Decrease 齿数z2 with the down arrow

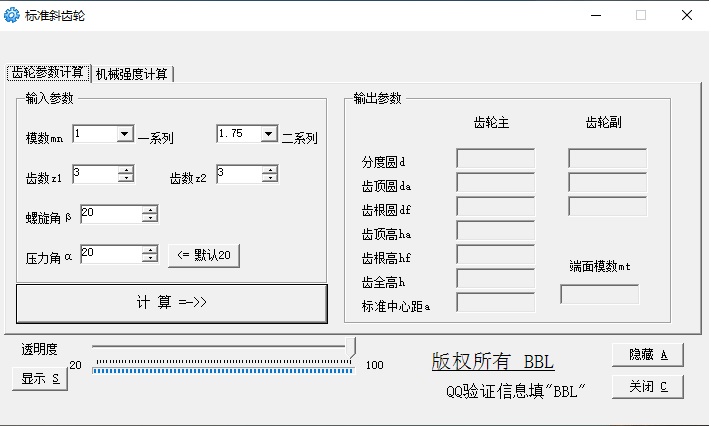coord(270,178)
